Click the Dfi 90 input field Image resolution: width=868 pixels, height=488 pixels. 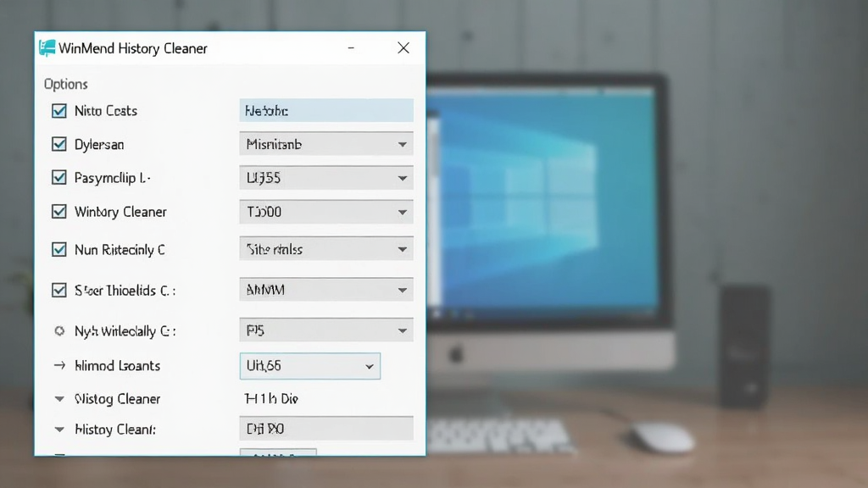[326, 429]
